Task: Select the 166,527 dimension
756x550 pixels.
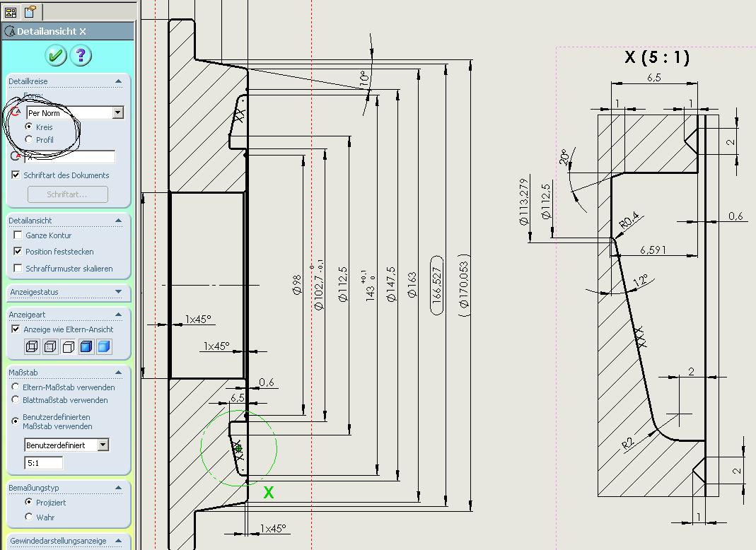Action: (x=437, y=285)
